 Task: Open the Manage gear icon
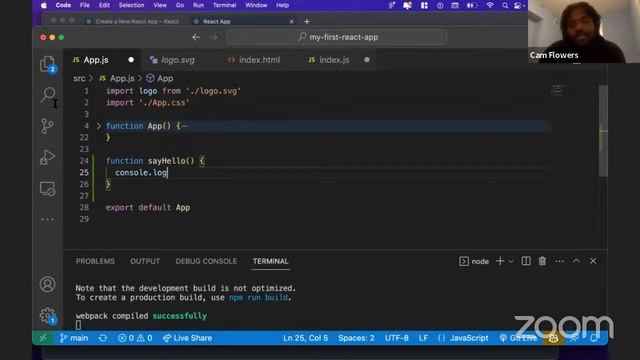(x=47, y=316)
